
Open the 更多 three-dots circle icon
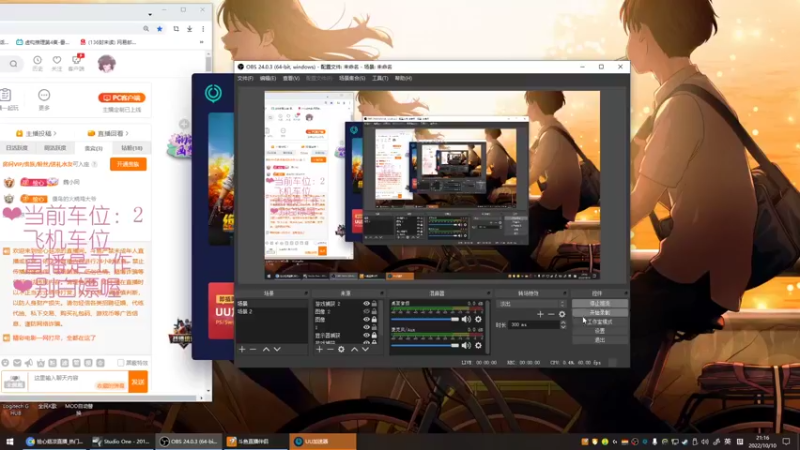[x=44, y=95]
